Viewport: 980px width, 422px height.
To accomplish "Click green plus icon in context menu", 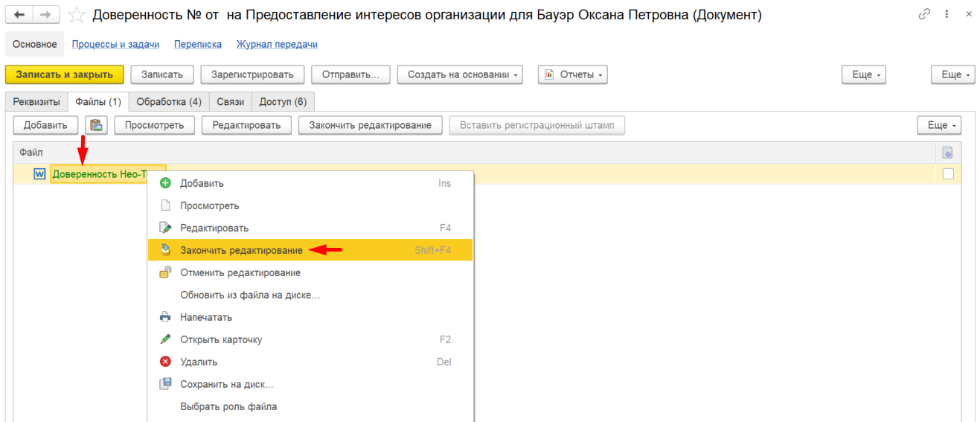I will [166, 183].
